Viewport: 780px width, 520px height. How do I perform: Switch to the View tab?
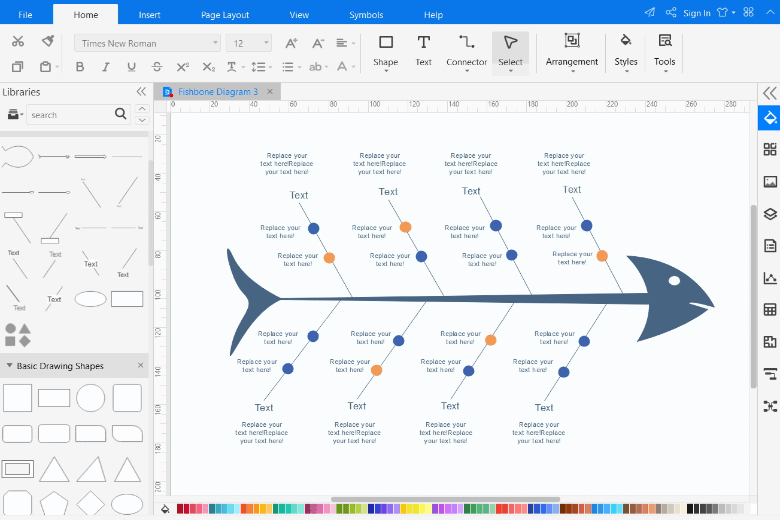299,15
